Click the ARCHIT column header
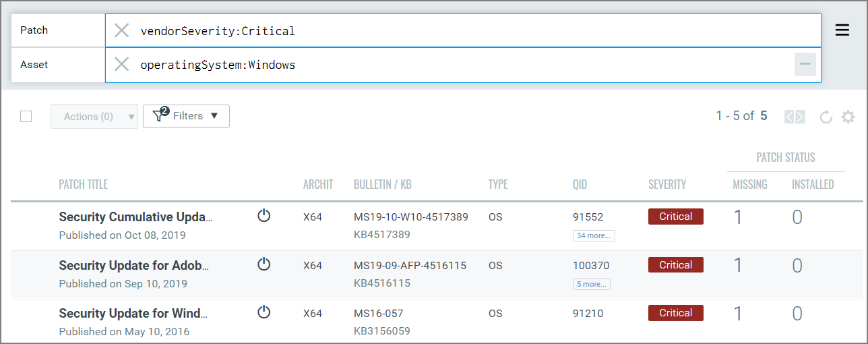 (318, 184)
